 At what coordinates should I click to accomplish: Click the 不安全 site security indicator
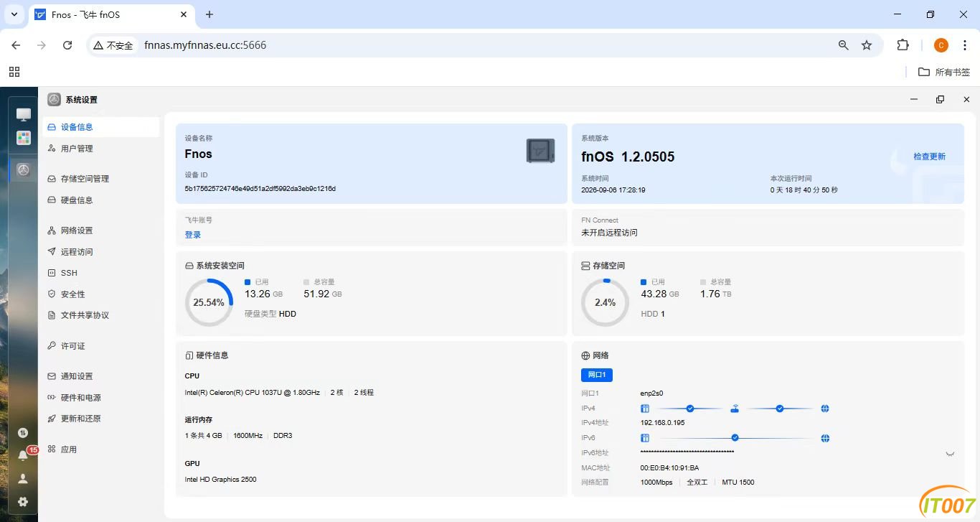pyautogui.click(x=113, y=45)
